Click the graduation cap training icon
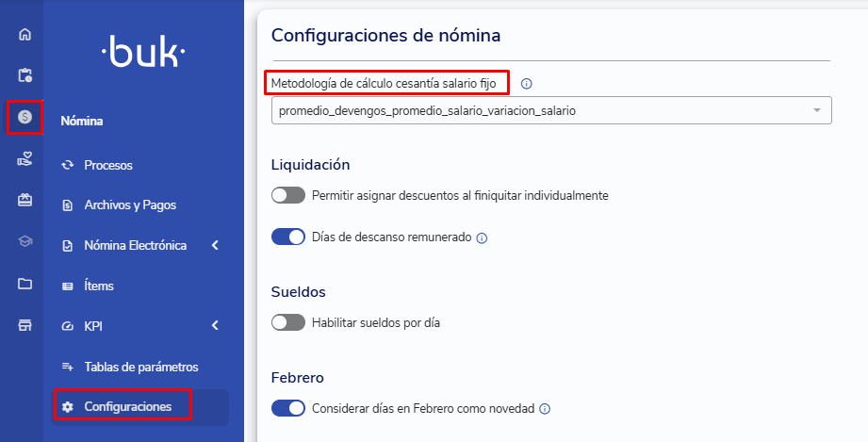Image resolution: width=868 pixels, height=442 pixels. click(25, 242)
